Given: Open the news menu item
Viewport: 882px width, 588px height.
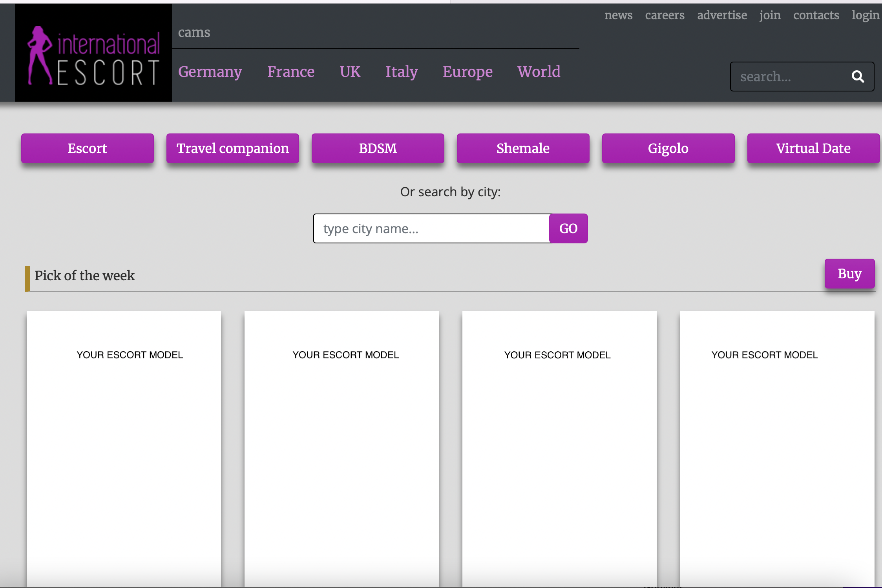Looking at the screenshot, I should coord(617,15).
